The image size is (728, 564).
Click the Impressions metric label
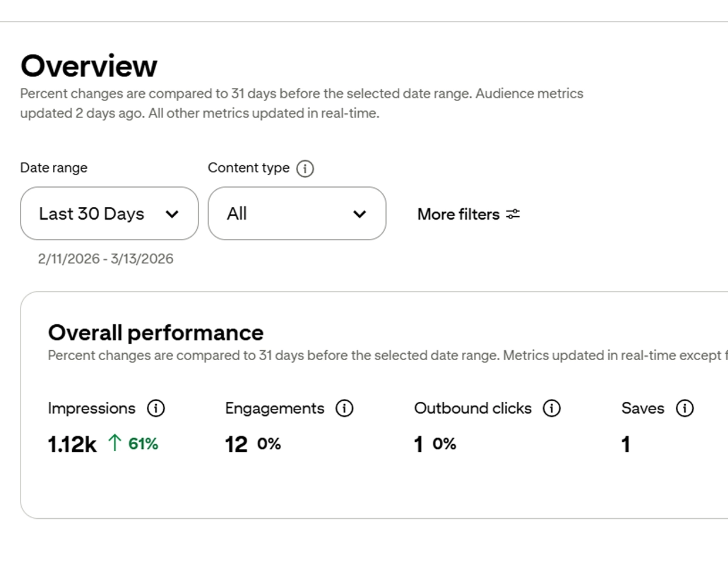[x=92, y=408]
